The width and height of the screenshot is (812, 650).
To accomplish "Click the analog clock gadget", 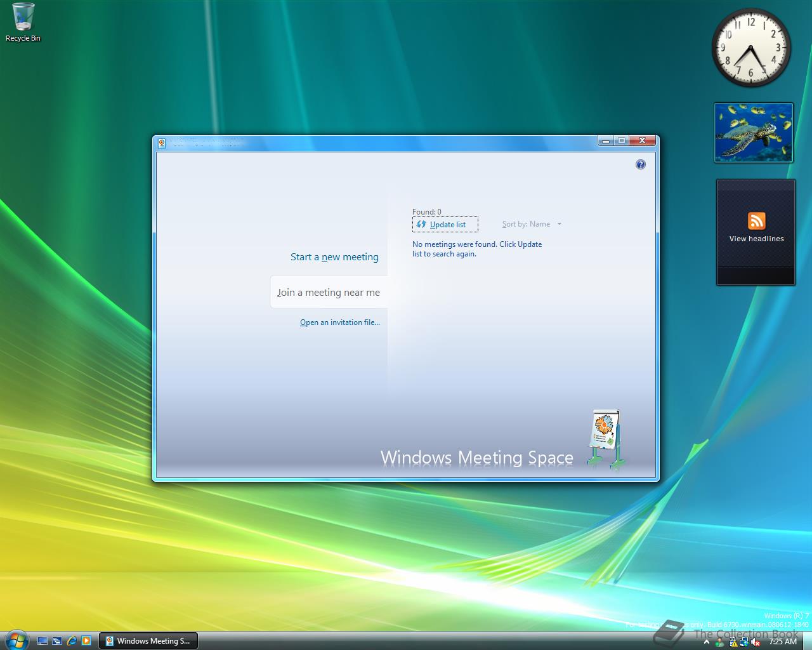I will (x=751, y=48).
